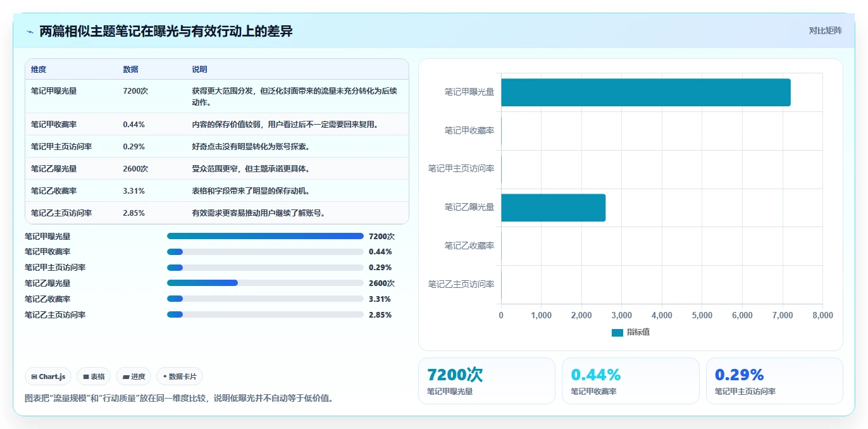Click the 笔记甲收藏率 progress bar
This screenshot has height=429, width=868.
[265, 252]
